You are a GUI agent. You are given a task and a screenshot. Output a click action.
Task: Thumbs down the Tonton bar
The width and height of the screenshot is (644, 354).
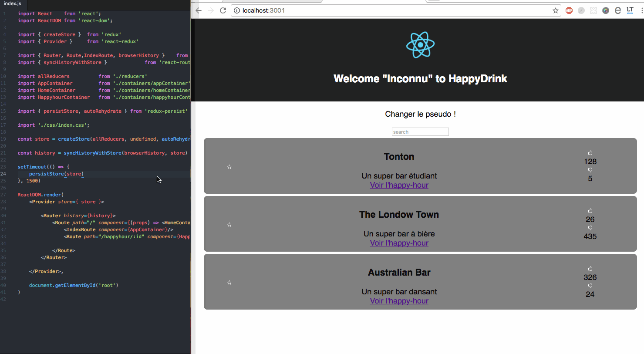pyautogui.click(x=590, y=170)
